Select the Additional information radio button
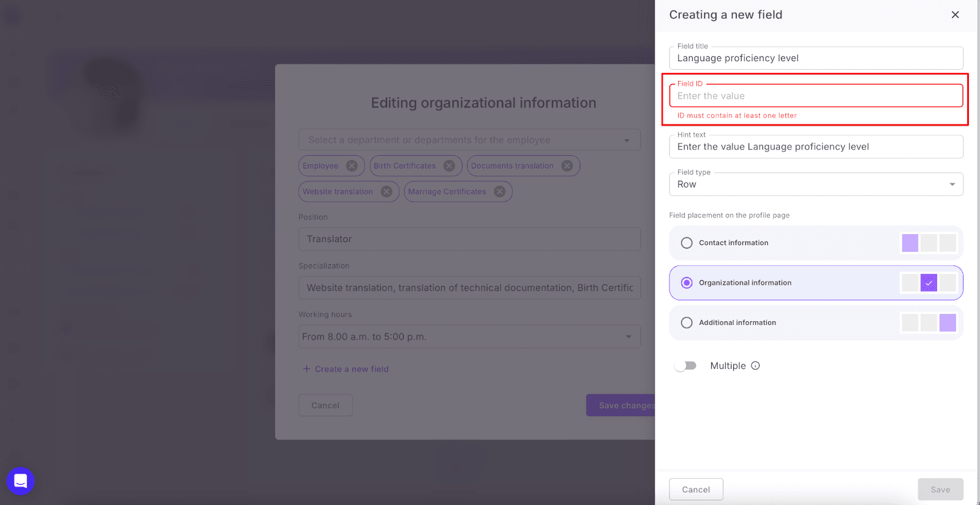The height and width of the screenshot is (505, 980). click(687, 323)
